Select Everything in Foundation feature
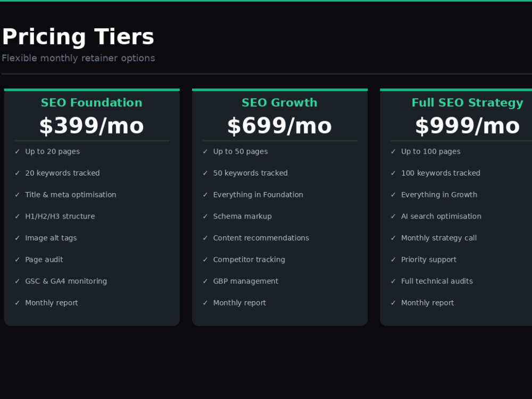This screenshot has height=399, width=532. [258, 195]
